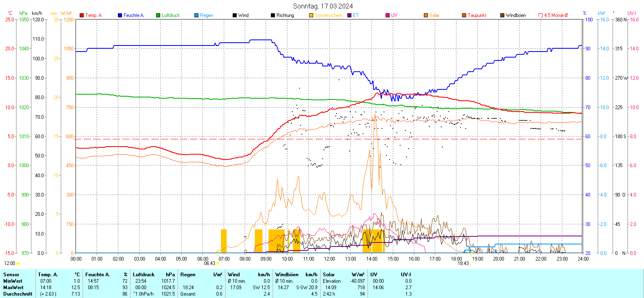Click the chart title Sonntag, 17.03.2024
Screen dimensions: 644x298
(x=323, y=6)
